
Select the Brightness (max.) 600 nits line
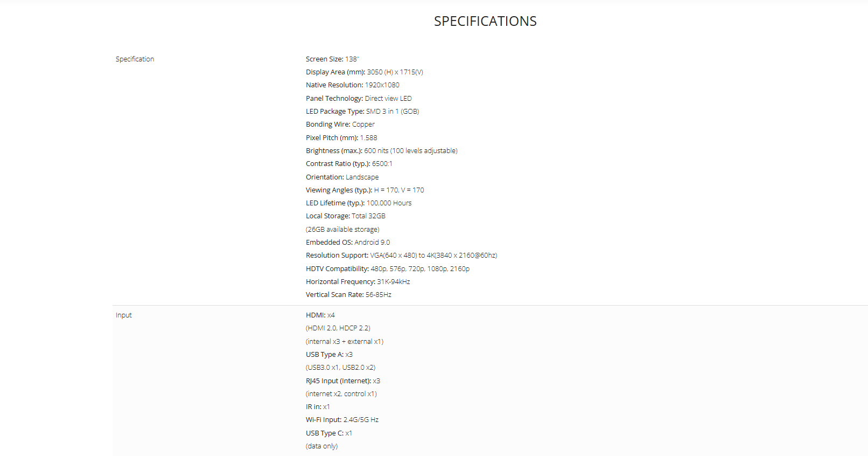(381, 151)
